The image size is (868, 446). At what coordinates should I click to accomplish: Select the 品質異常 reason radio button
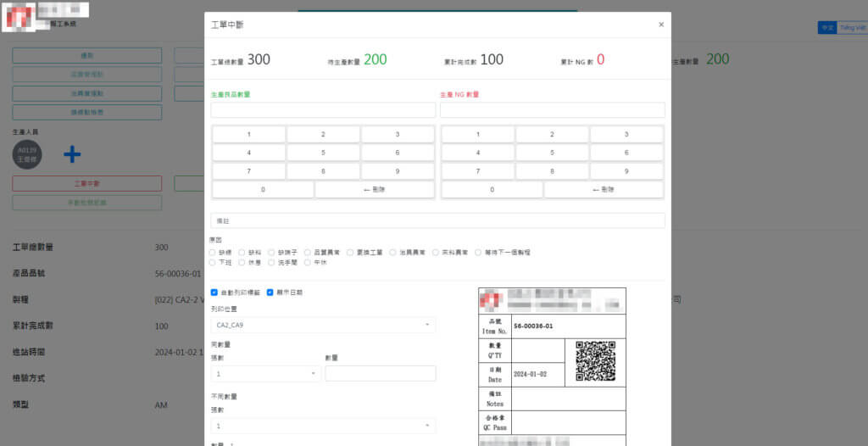308,253
